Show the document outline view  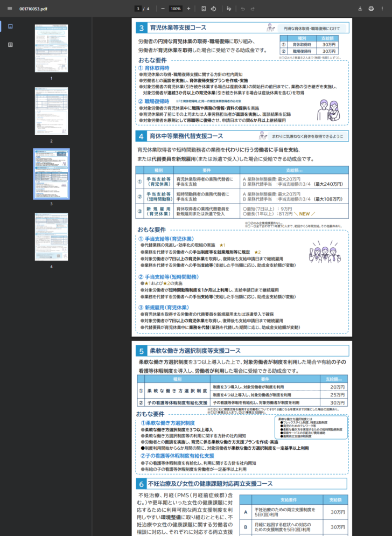pyautogui.click(x=10, y=45)
